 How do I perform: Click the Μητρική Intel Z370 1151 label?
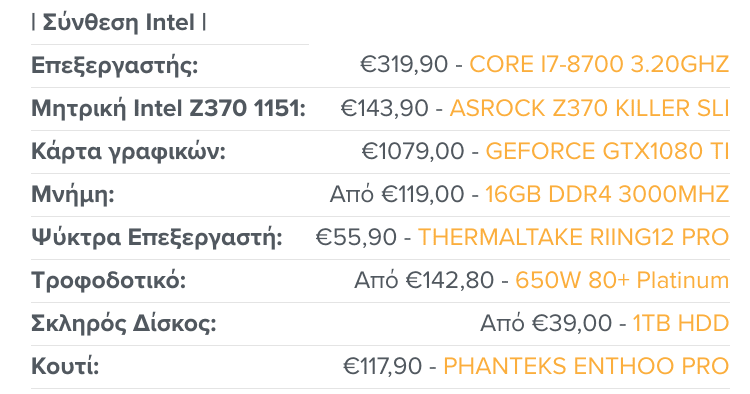[x=168, y=108]
